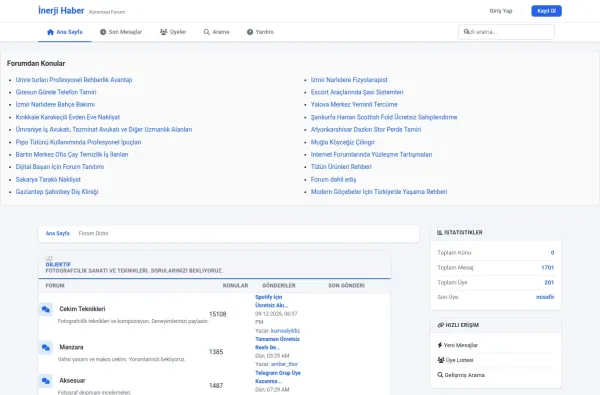Open Modern Göçebeler İçin Türkiye'de Yaşama Rehberi
This screenshot has height=395, width=600.
(379, 192)
